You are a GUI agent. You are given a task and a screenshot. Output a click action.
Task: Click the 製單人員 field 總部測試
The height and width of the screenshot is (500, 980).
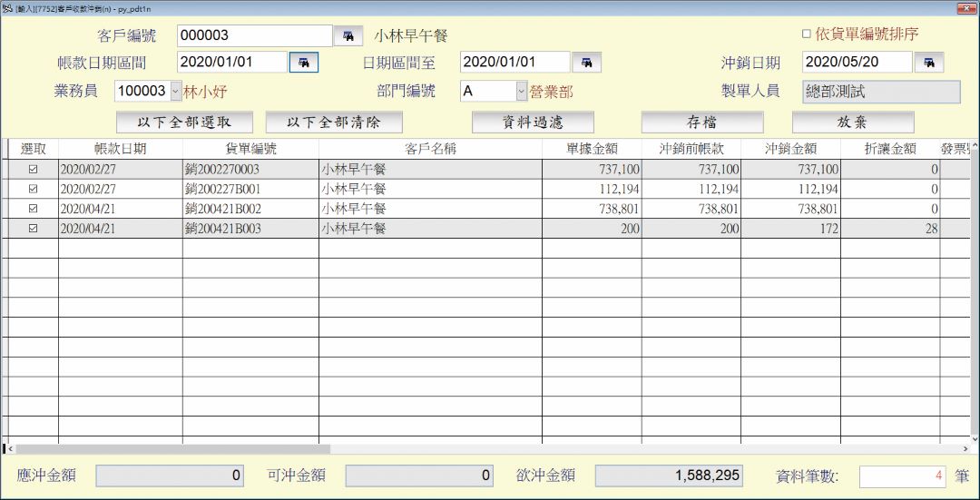880,92
